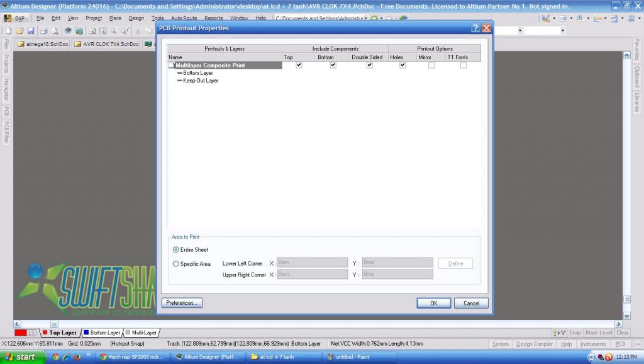Click the Devices view chip icon
Viewport: 644px width, 364px height.
click(x=68, y=31)
